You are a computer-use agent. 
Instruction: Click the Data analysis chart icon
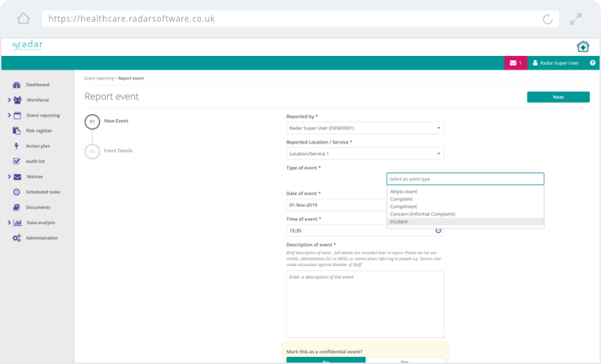point(18,223)
